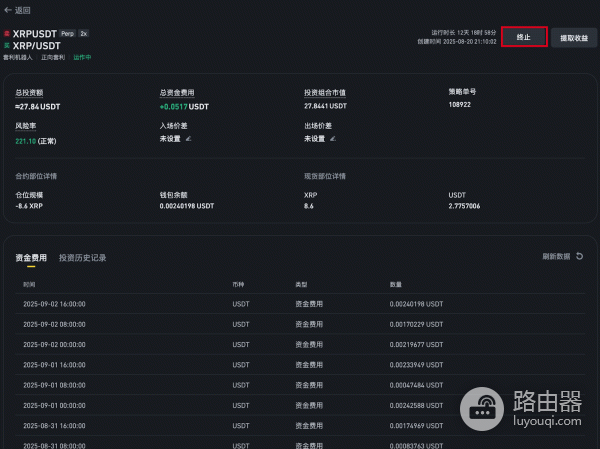Viewport: 600px width, 449px height.
Task: Select the 27.8441 USDT portfolio value
Action: tap(325, 106)
